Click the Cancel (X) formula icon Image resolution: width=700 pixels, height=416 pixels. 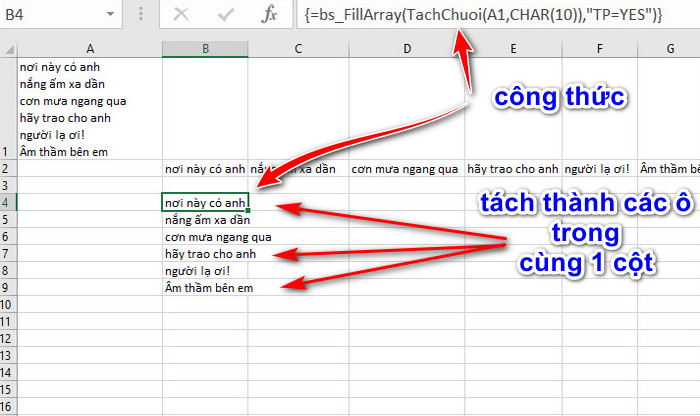(181, 14)
